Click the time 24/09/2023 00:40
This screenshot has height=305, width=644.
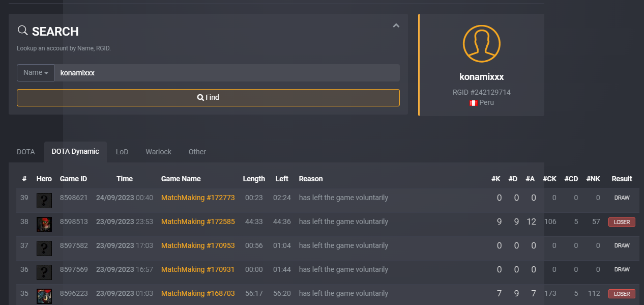coord(125,198)
